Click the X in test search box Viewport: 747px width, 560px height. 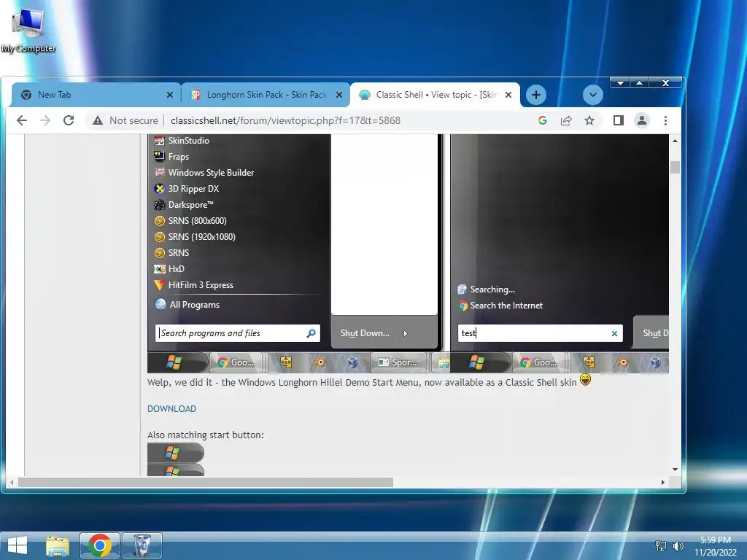(x=614, y=334)
